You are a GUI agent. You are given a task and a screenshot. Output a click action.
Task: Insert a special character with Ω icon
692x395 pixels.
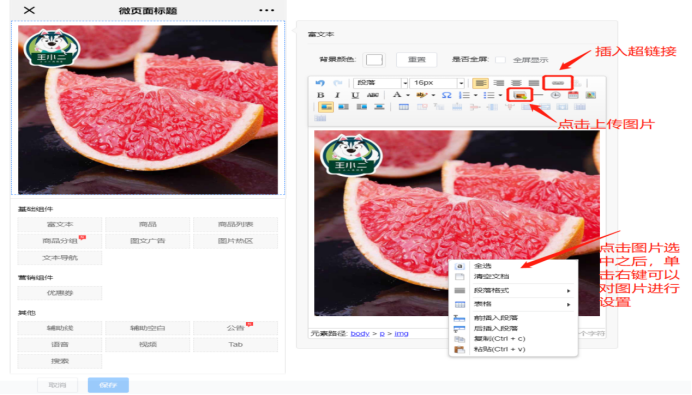click(447, 95)
